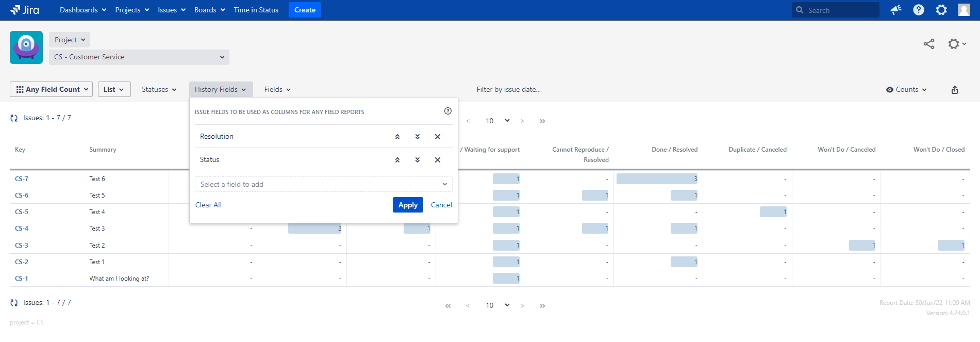Click the top refresh issues icon

click(x=14, y=118)
